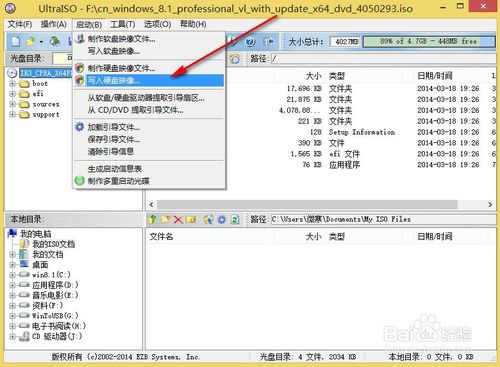Select 我的电脑 root in local tree
The image size is (500, 367).
coord(36,234)
